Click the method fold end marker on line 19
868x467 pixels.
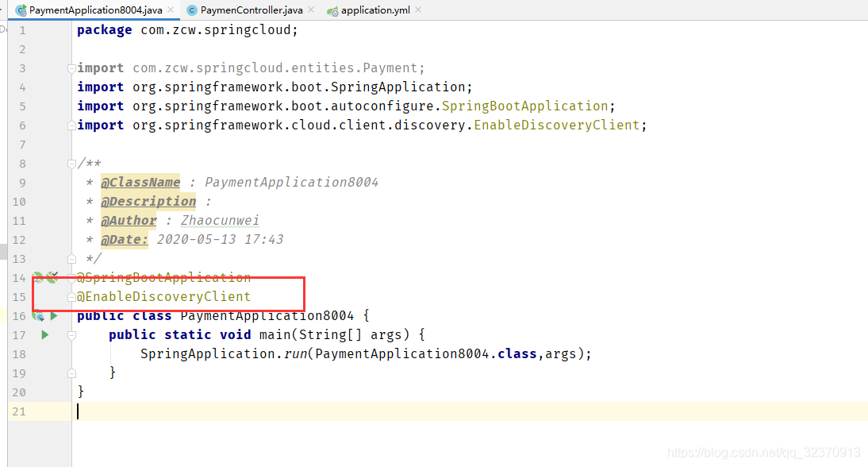click(71, 373)
